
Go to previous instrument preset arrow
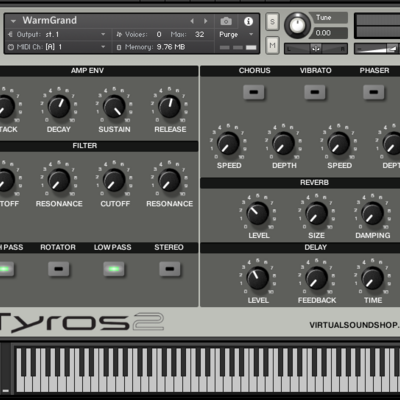192,21
